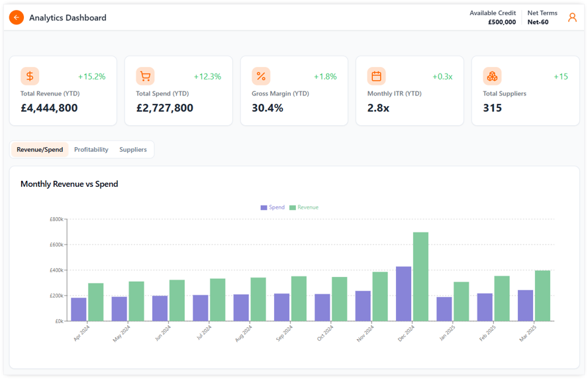This screenshot has width=588, height=379.
Task: Click the calendar Monthly ITR icon
Action: [376, 76]
